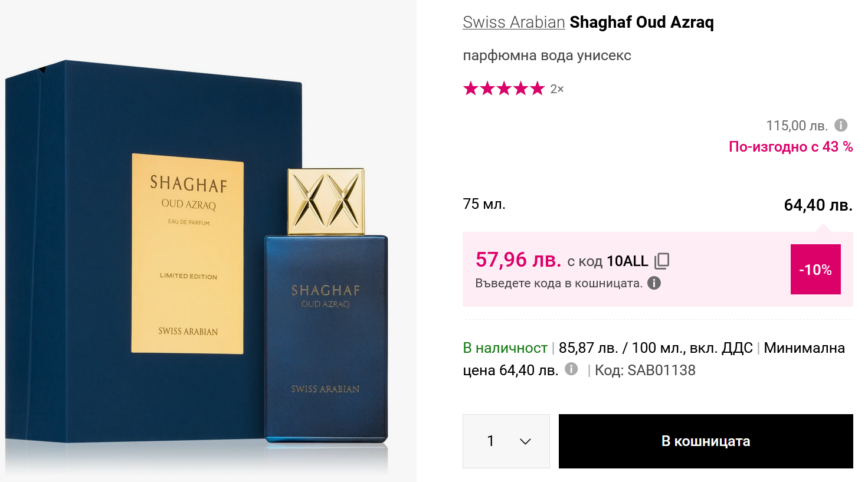Viewport: 868px width, 482px height.
Task: Add product with 'В кошницата' button
Action: tap(706, 441)
